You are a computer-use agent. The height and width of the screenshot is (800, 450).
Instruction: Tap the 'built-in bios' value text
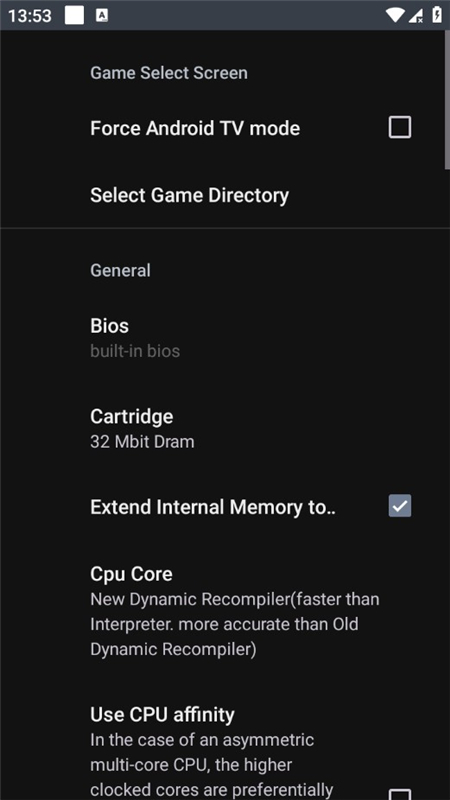click(135, 351)
